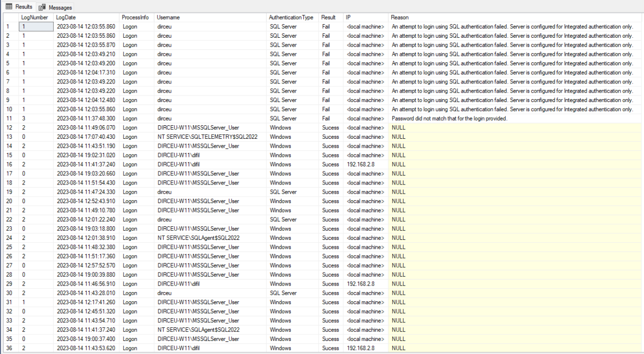The height and width of the screenshot is (354, 644).
Task: Select row 1 using its row number
Action: (x=8, y=26)
